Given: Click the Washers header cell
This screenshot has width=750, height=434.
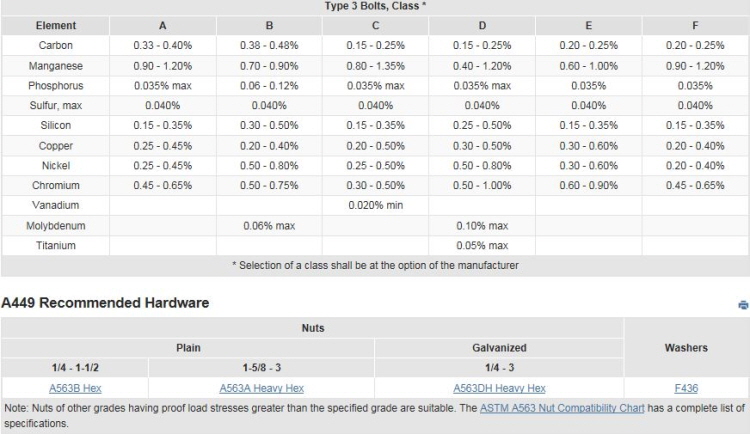Looking at the screenshot, I should pos(686,348).
